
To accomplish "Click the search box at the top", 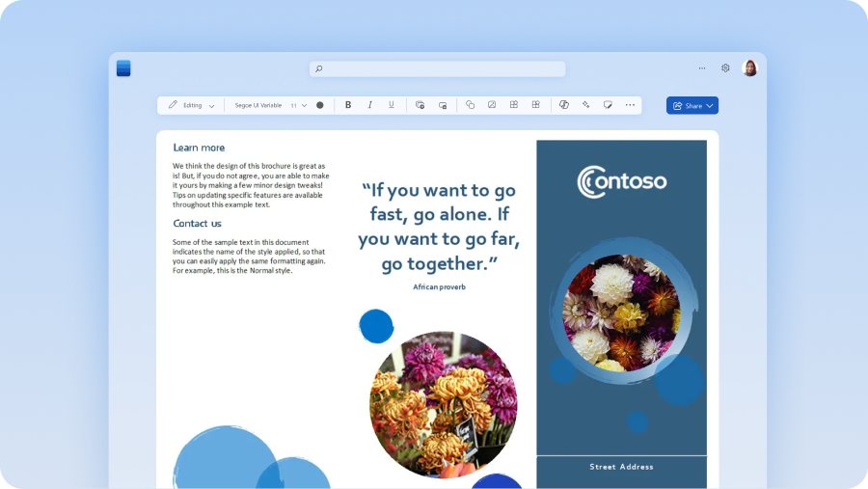I will click(x=437, y=68).
